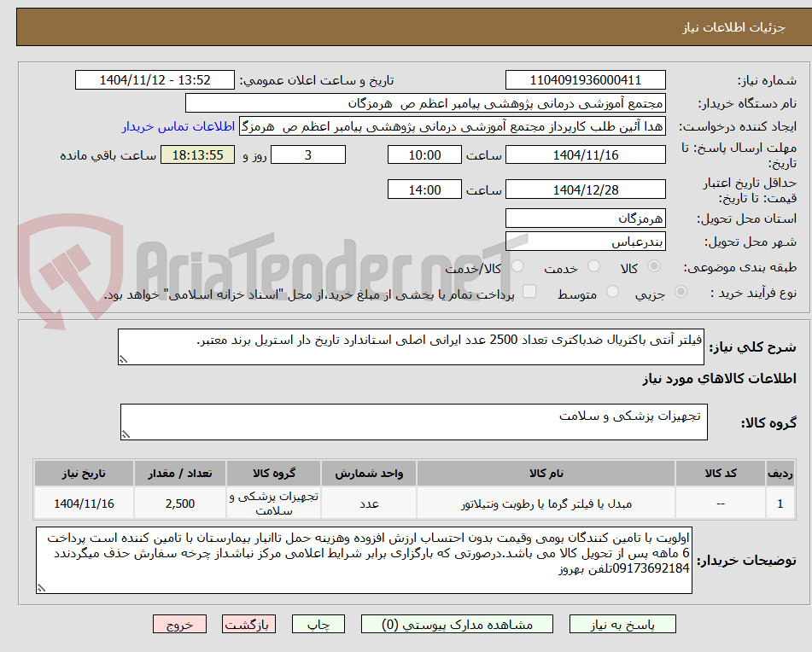Click the row number cell 1
The height and width of the screenshot is (652, 812).
[780, 504]
